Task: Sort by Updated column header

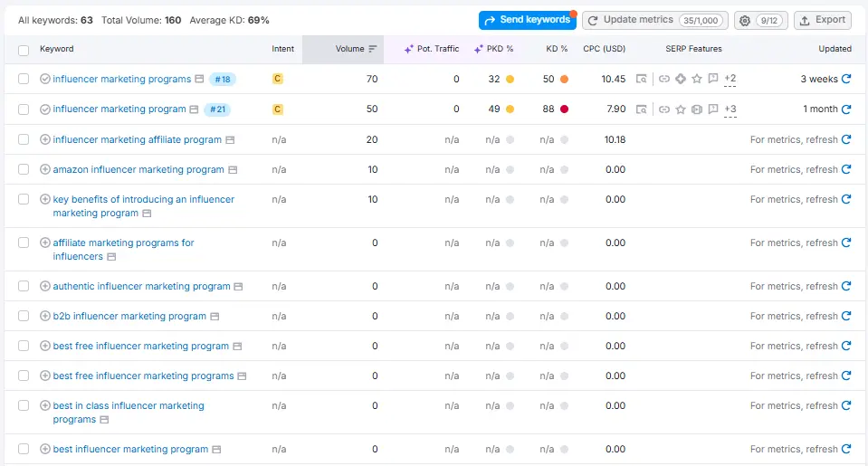Action: coord(835,49)
